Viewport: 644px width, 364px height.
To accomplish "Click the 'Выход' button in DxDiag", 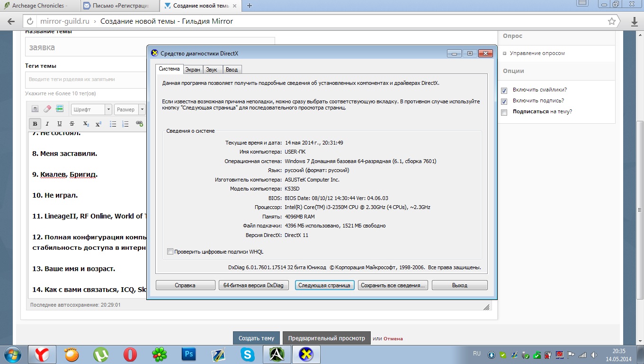I will point(459,285).
